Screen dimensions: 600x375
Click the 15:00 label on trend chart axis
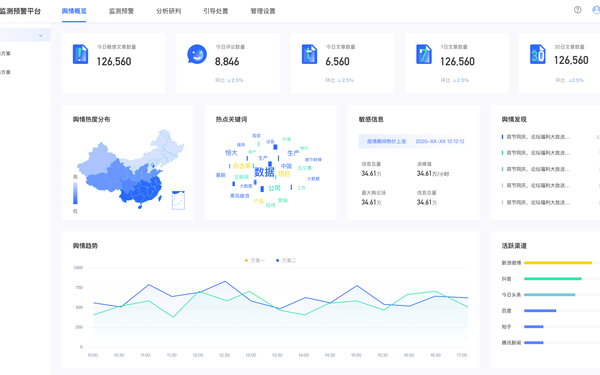tap(356, 355)
